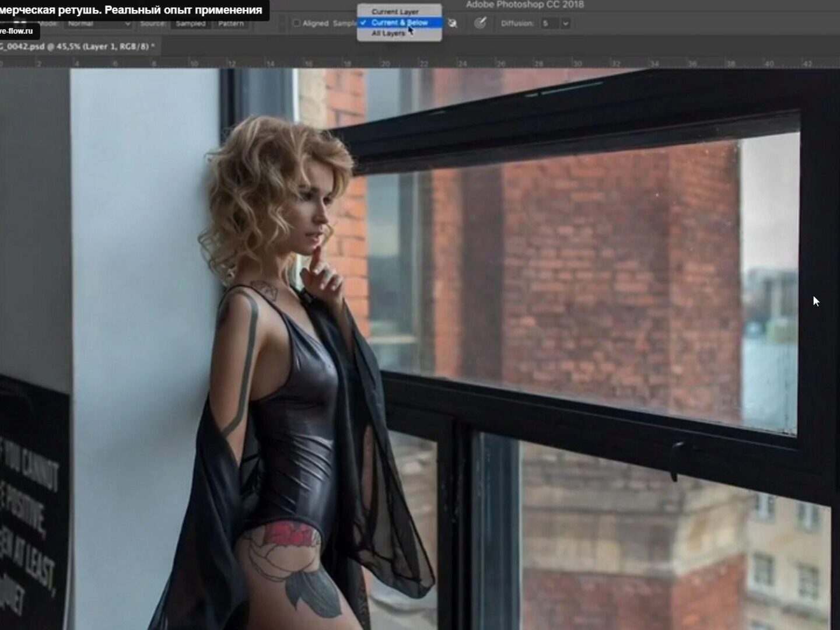Choose All Layers in Sample menu

[388, 34]
